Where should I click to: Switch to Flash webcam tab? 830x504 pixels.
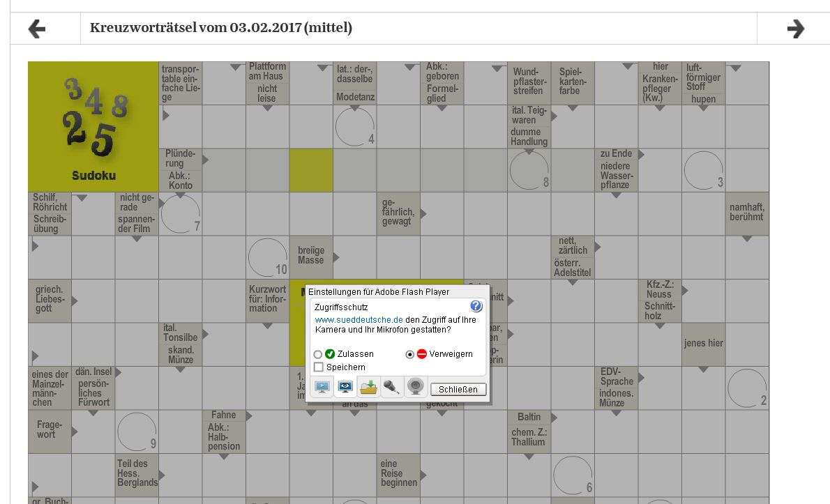tap(416, 387)
